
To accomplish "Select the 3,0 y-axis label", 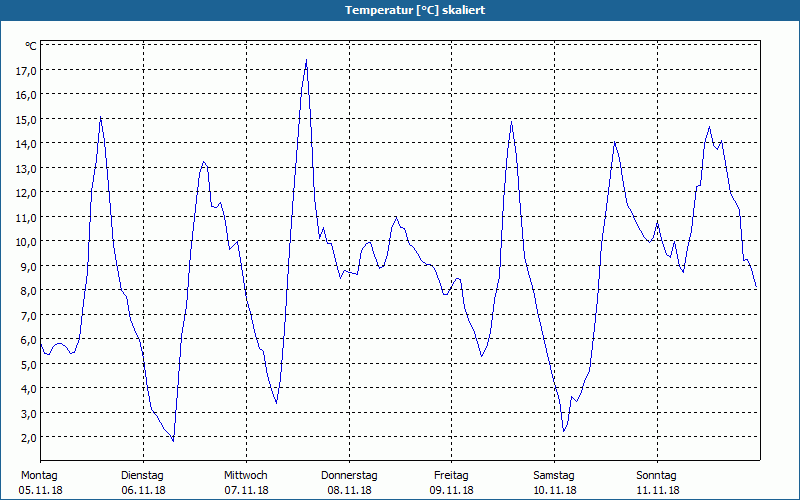I will pyautogui.click(x=28, y=413).
